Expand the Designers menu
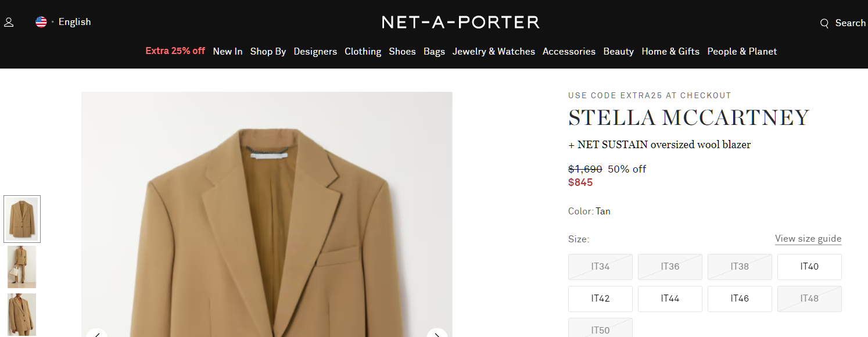The height and width of the screenshot is (337, 868). (315, 51)
